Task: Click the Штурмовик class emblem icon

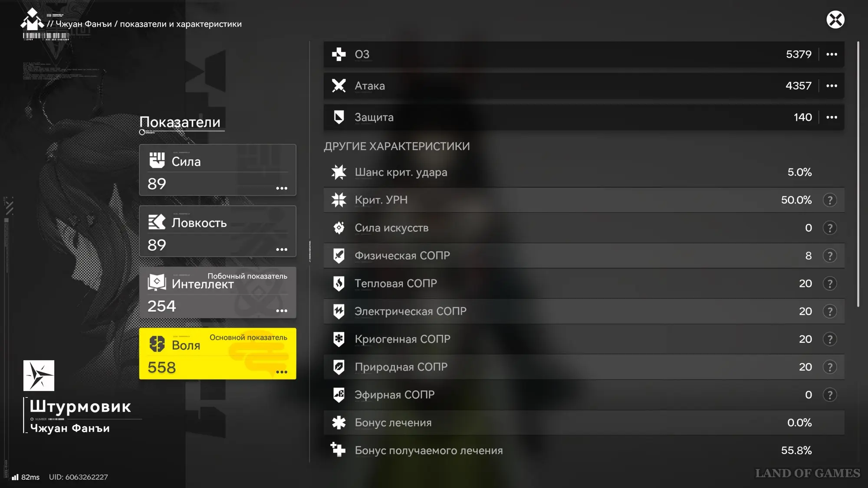Action: (x=39, y=375)
